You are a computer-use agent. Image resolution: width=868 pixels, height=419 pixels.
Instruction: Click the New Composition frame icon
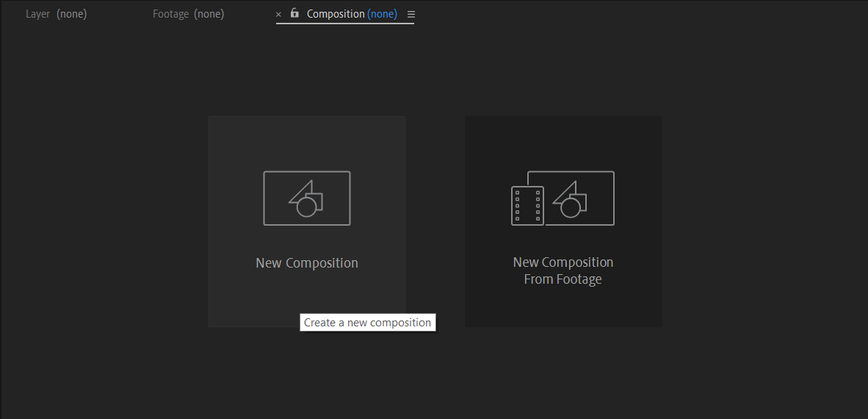[307, 198]
